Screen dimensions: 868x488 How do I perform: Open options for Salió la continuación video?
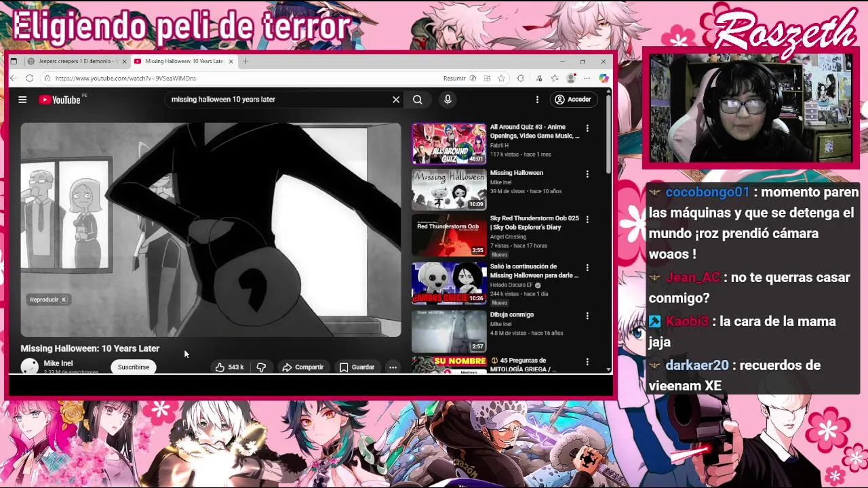pos(587,268)
